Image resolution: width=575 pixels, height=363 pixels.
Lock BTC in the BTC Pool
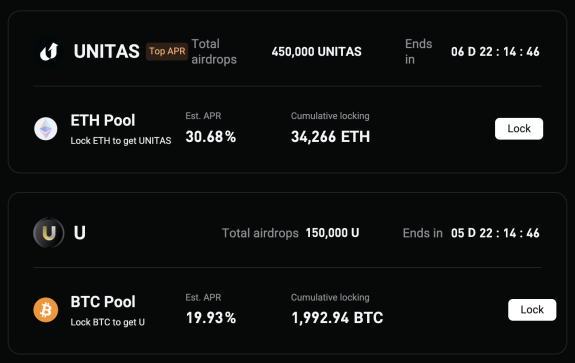pos(532,310)
